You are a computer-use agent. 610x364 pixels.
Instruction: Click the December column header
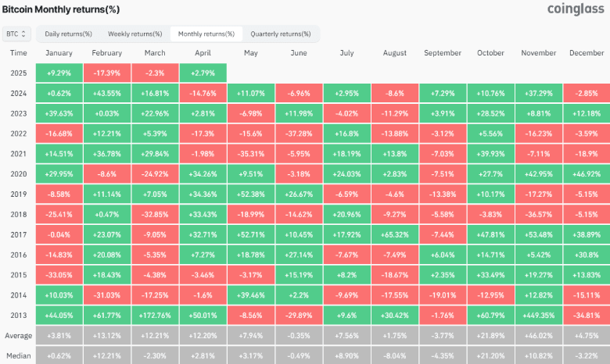[x=587, y=52]
